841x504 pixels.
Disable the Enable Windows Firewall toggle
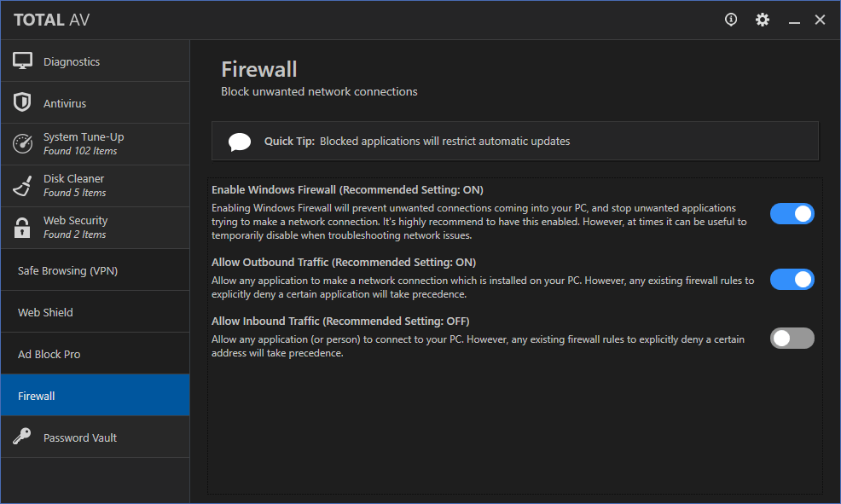point(792,213)
